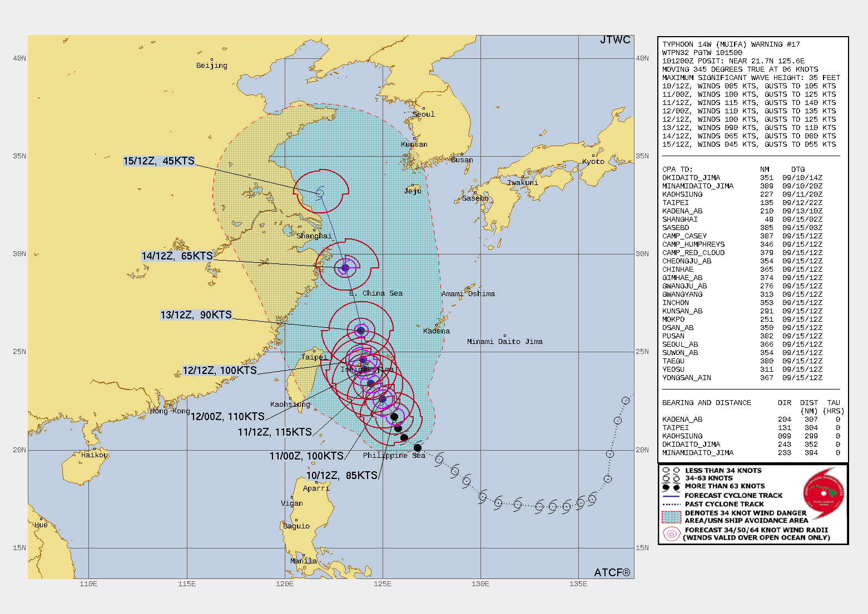Screen dimensions: 868x614
Task: Click the 'CPA TO:' table heading
Action: (677, 169)
